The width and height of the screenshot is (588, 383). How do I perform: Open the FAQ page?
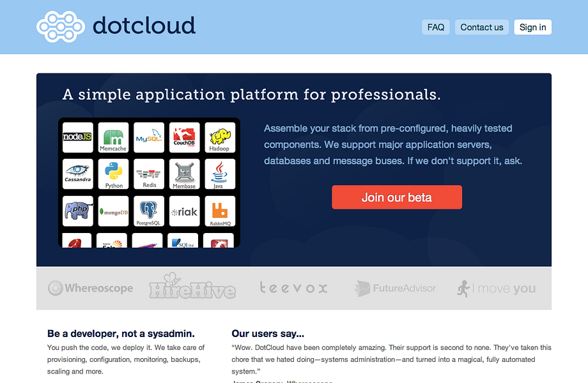pos(435,27)
